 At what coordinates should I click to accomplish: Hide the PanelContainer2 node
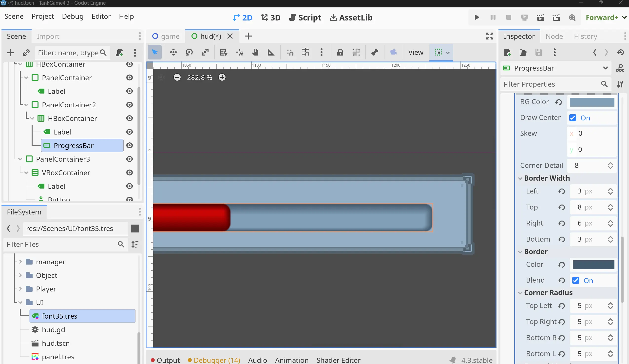[129, 105]
